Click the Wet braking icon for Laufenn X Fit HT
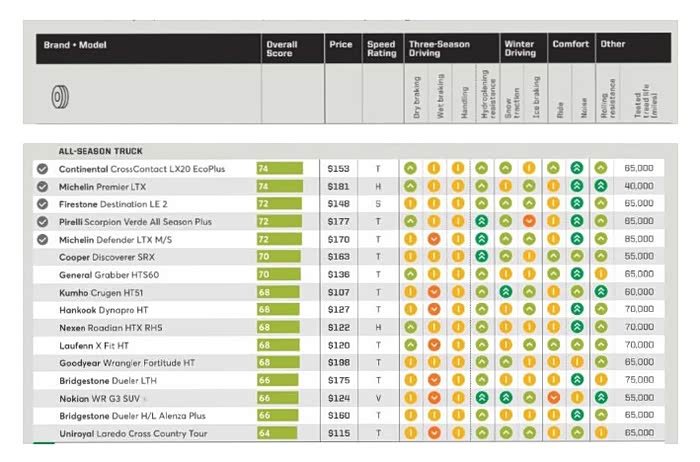Viewport: 700px width, 462px height. (x=434, y=345)
